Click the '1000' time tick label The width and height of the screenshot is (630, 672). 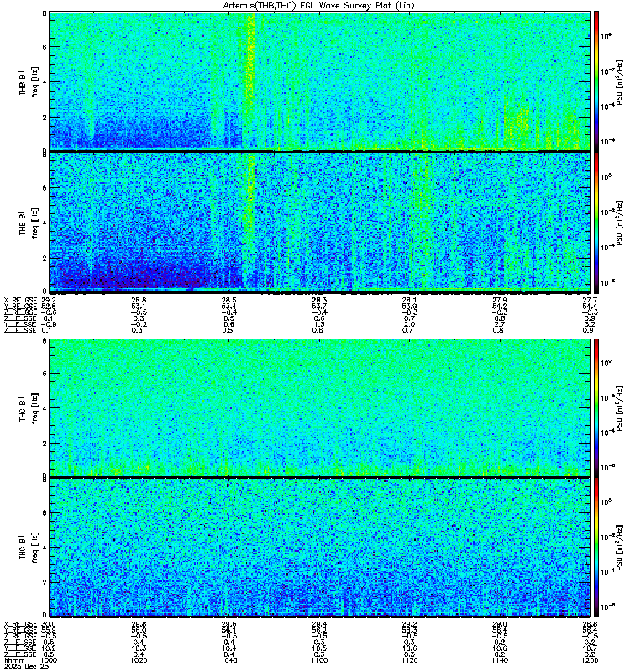coord(49,660)
